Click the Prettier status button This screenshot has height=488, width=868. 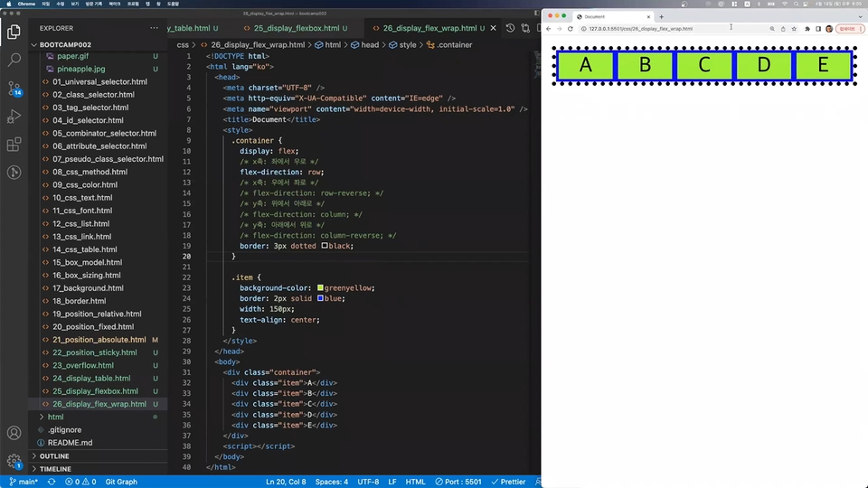pos(508,482)
